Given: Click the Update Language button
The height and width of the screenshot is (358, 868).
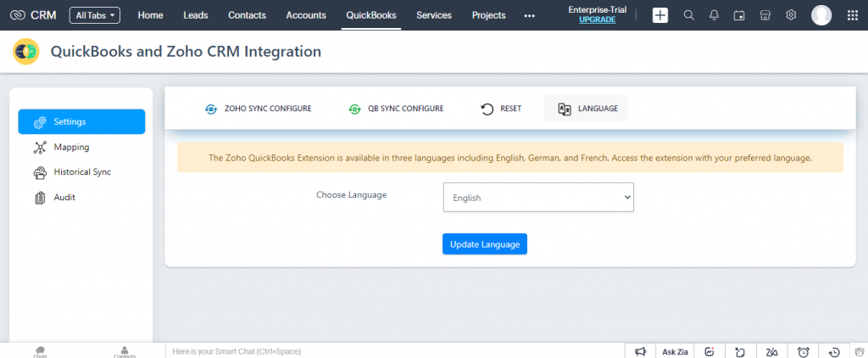Looking at the screenshot, I should pos(484,243).
